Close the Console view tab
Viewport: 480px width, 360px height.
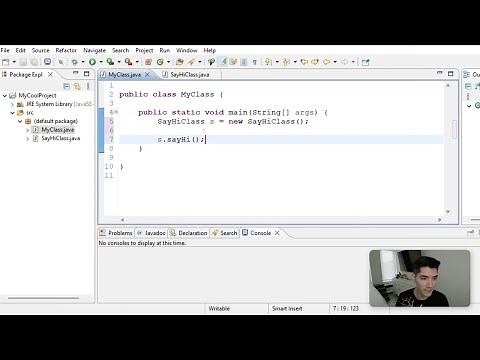(277, 233)
